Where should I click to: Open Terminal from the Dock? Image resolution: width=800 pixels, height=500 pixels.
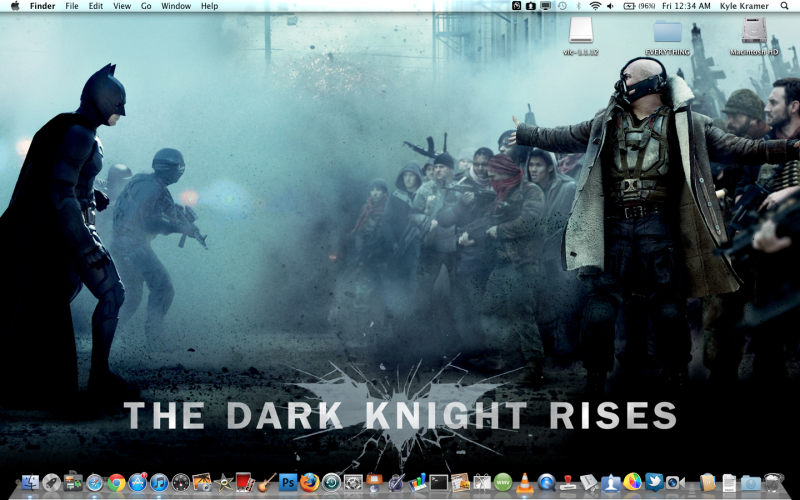pos(439,483)
